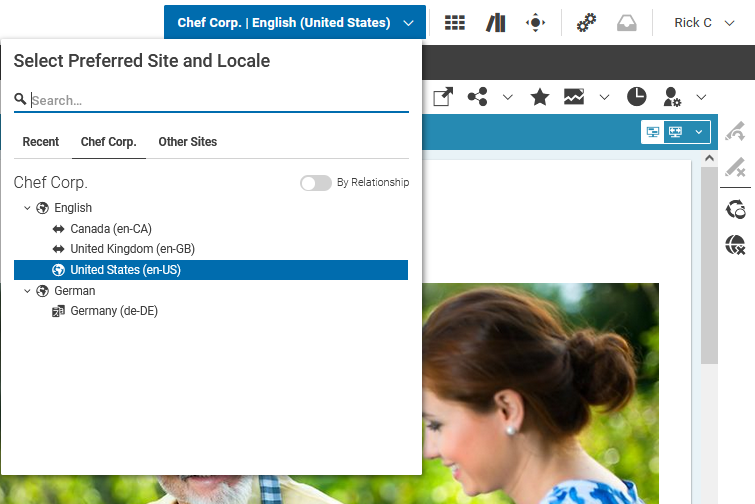Click the arrows icon beside United Kingdom
The height and width of the screenshot is (504, 755).
click(x=58, y=249)
